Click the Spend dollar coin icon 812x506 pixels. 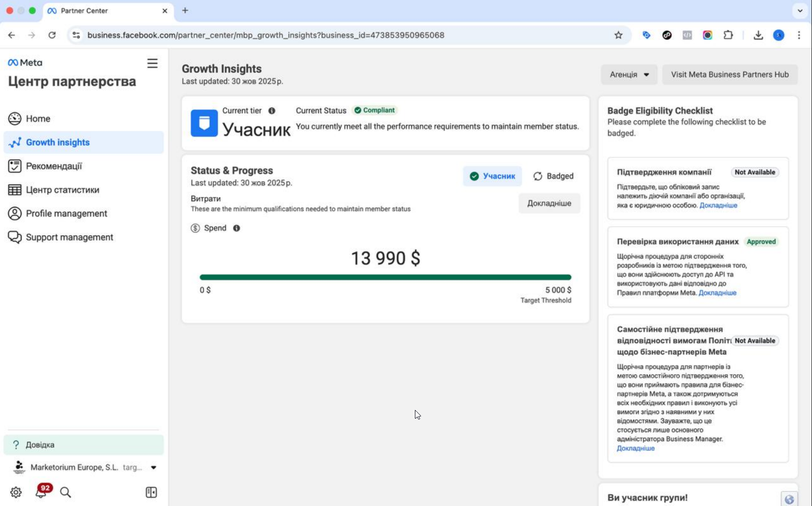[x=196, y=228]
